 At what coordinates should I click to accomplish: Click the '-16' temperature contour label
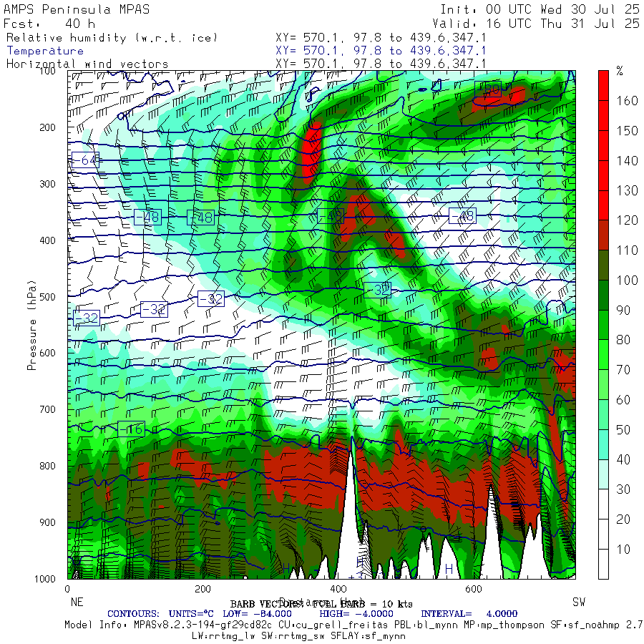pyautogui.click(x=132, y=429)
